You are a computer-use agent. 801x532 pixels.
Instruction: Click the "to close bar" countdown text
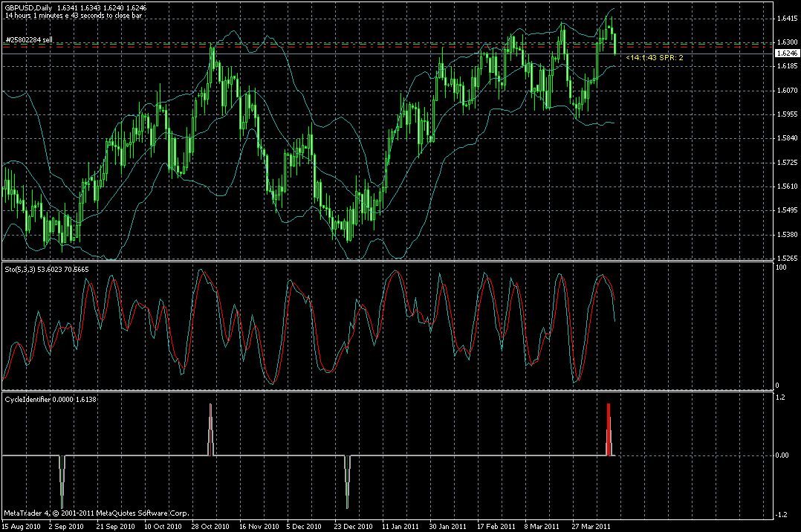124,16
